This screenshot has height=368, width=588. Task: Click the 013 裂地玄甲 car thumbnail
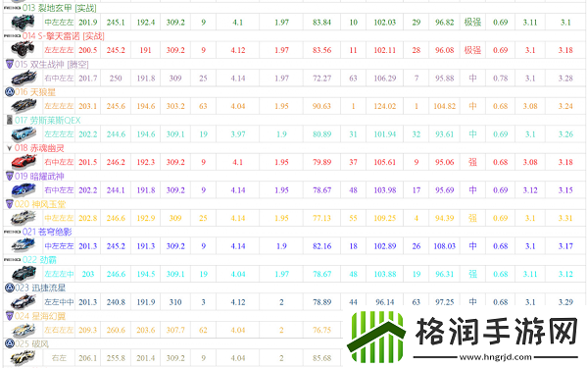(23, 23)
